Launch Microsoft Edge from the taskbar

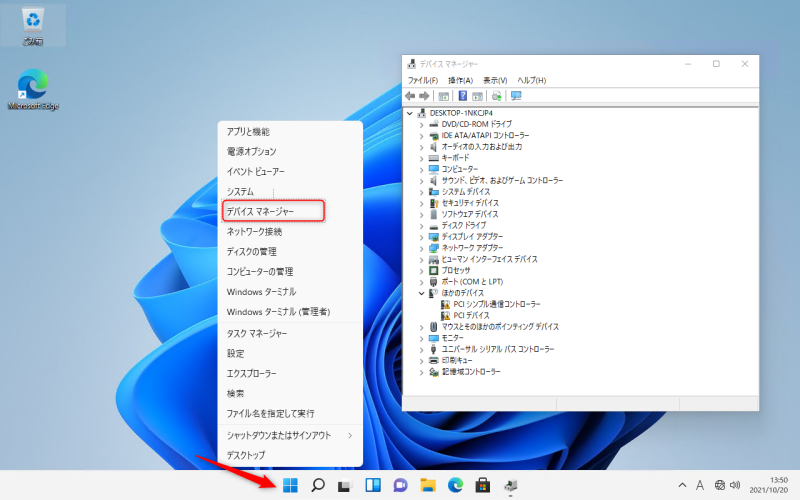click(x=455, y=485)
